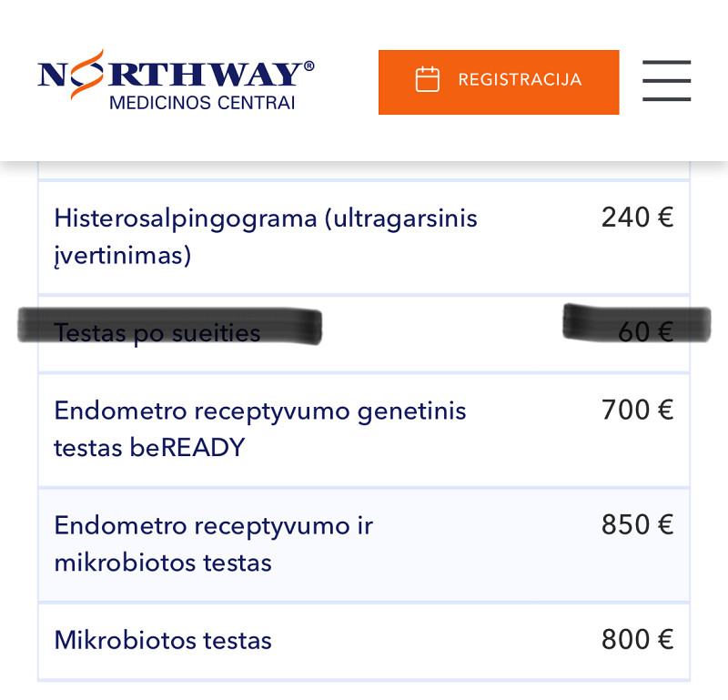This screenshot has width=728, height=700.
Task: Click the registered trademark symbol by logo
Action: point(309,66)
